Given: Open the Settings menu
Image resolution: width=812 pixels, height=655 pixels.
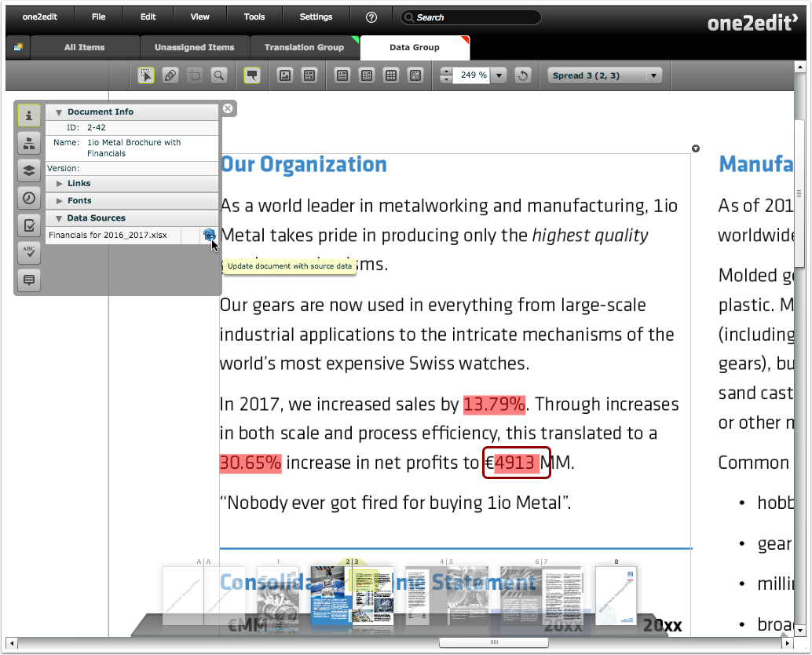Looking at the screenshot, I should click(x=316, y=17).
